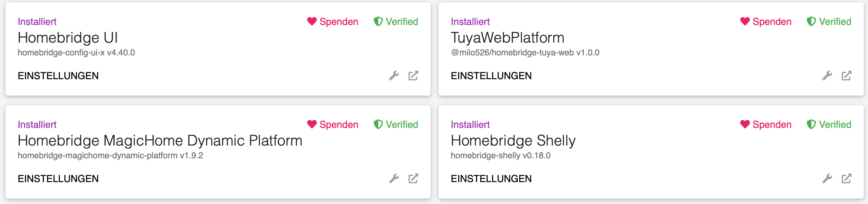
Task: Open external link icon for Homebridge UI
Action: [x=413, y=76]
